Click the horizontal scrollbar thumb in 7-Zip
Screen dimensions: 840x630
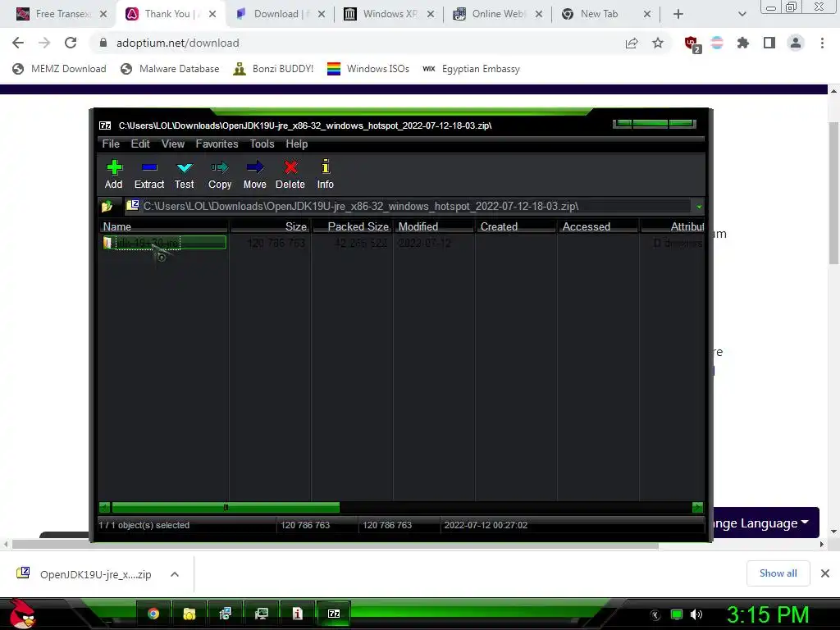(226, 507)
